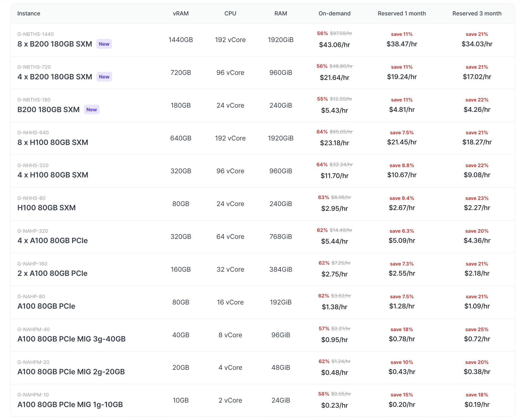Click the $43.06/hr on-demand price
The width and height of the screenshot is (520, 420).
coord(334,45)
